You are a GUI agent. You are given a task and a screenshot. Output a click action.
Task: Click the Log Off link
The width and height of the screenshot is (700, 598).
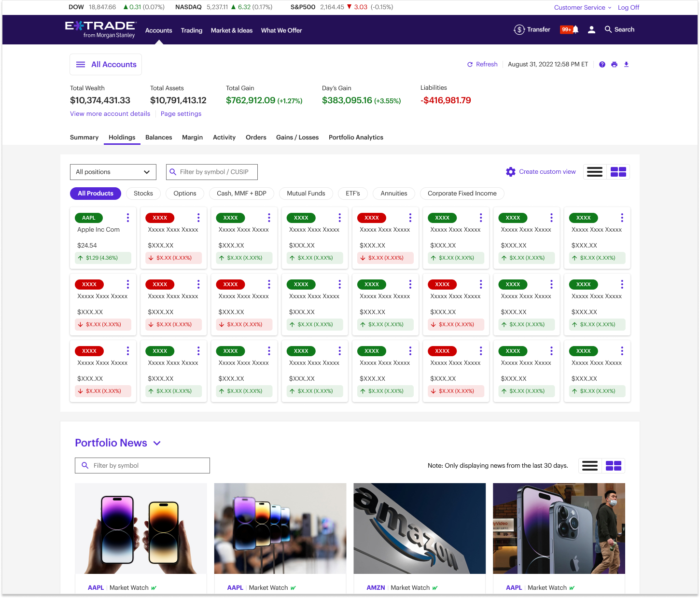tap(628, 7)
